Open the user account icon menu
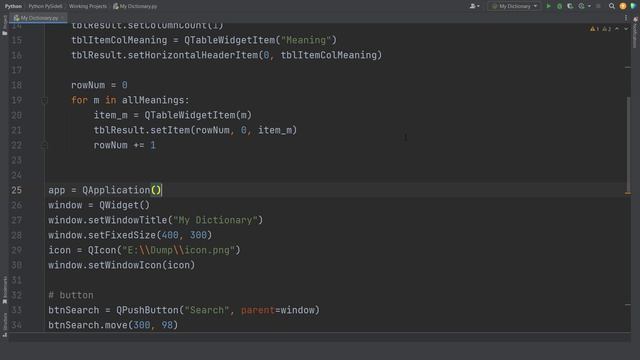The width and height of the screenshot is (640, 360). point(474,6)
